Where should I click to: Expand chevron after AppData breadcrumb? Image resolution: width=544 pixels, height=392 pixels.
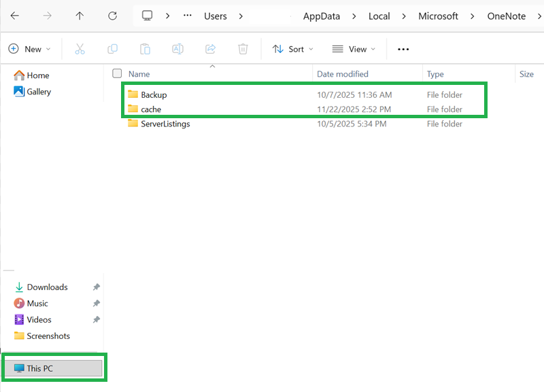(x=354, y=16)
